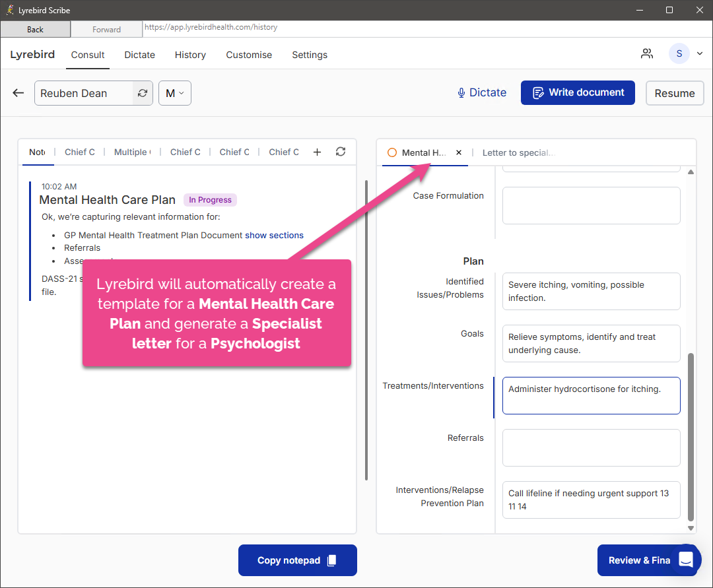Screen dimensions: 713x588
Task: Click the Plan section heading
Action: (473, 261)
